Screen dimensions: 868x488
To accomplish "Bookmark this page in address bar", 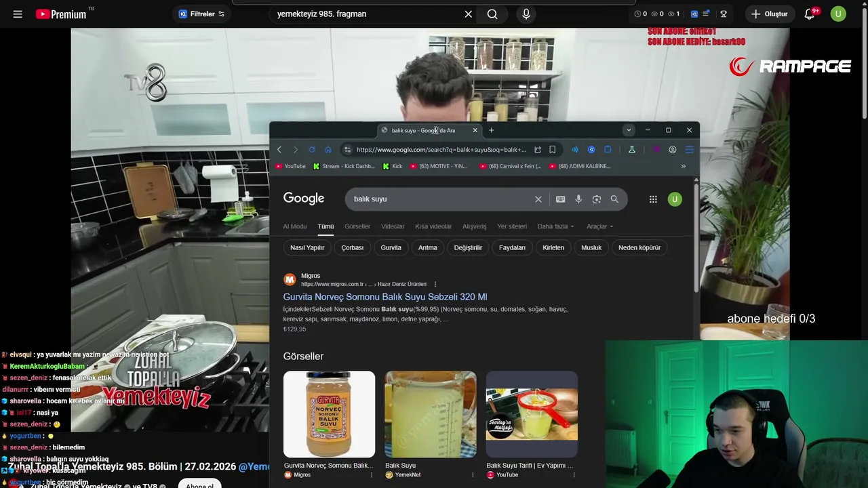I will tap(553, 150).
